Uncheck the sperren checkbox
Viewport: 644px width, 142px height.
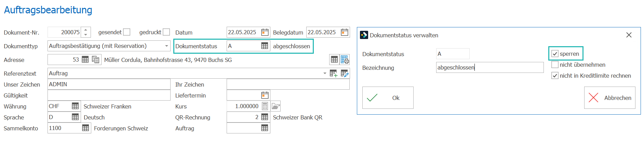tap(555, 54)
